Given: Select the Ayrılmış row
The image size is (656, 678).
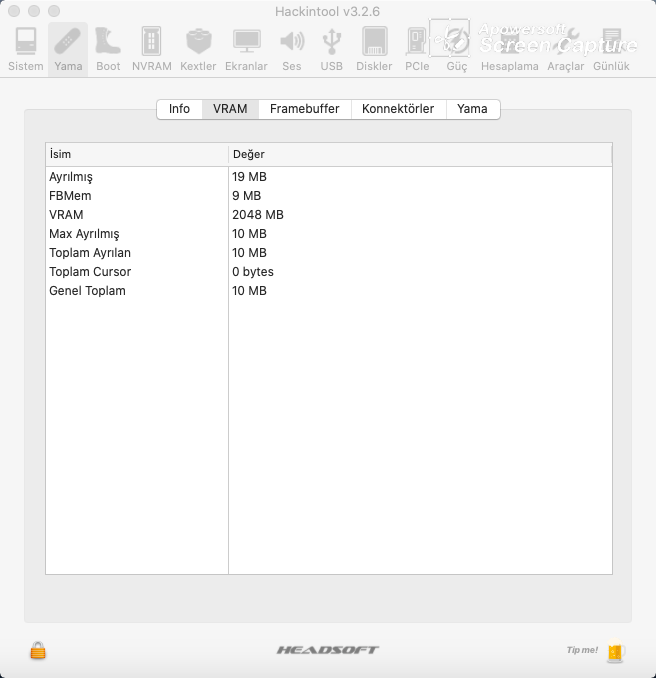Looking at the screenshot, I should pos(329,177).
